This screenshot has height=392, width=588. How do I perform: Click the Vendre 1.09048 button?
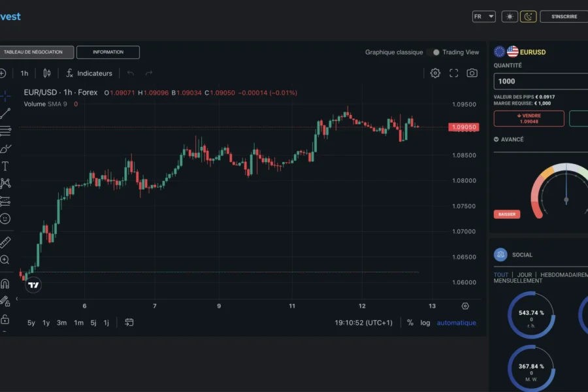(529, 118)
